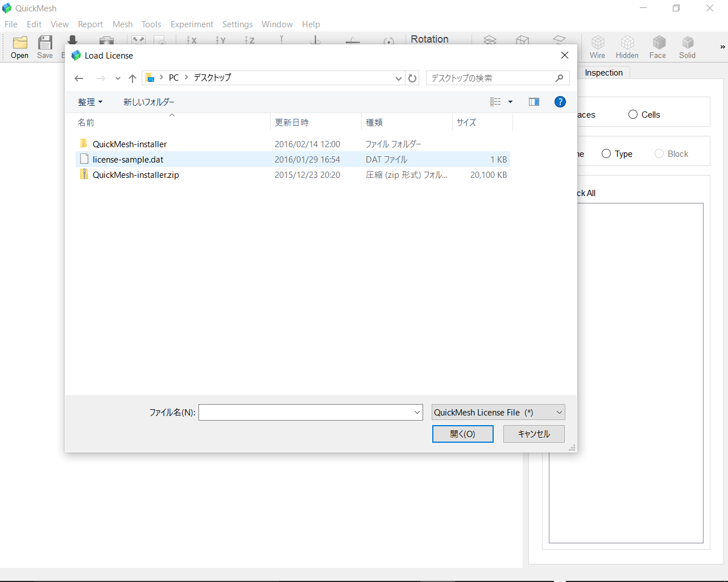Click the camera snapshot toolbar icon
This screenshot has width=728, height=582.
pyautogui.click(x=106, y=40)
